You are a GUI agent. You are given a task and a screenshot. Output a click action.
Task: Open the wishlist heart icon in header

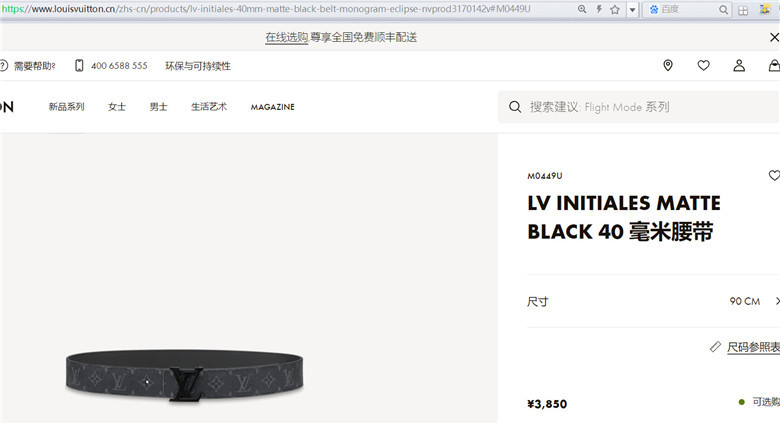[x=703, y=65]
